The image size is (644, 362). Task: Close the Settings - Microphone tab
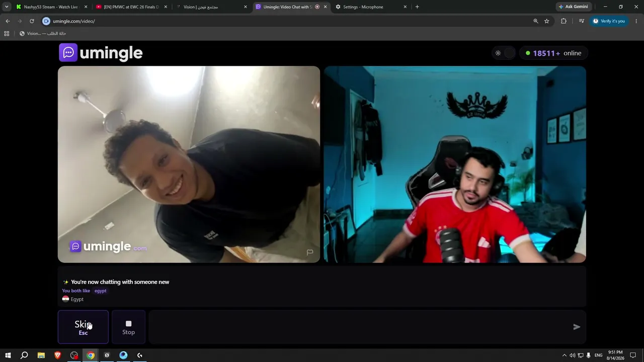tap(405, 7)
